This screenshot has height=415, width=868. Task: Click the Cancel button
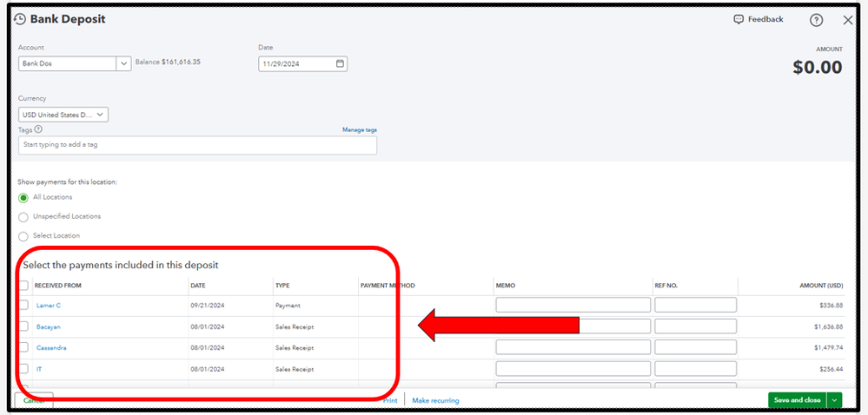pos(34,400)
